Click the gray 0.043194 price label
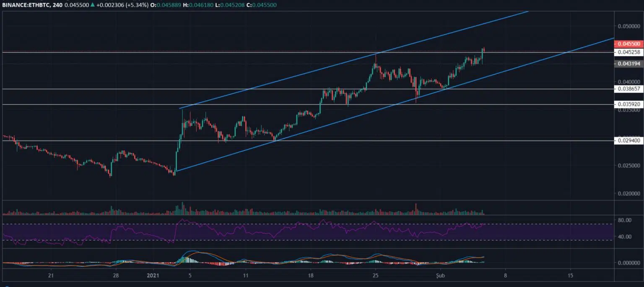Image resolution: width=644 pixels, height=287 pixels. coord(628,64)
